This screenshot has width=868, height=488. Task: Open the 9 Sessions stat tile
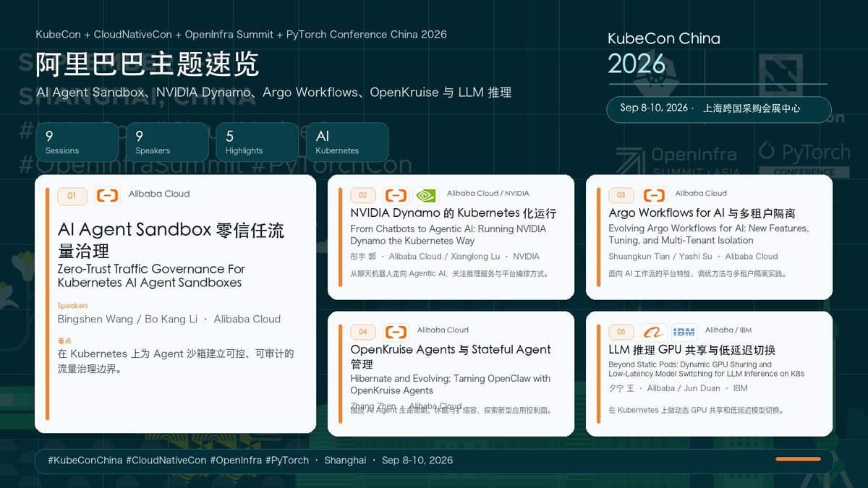click(77, 142)
